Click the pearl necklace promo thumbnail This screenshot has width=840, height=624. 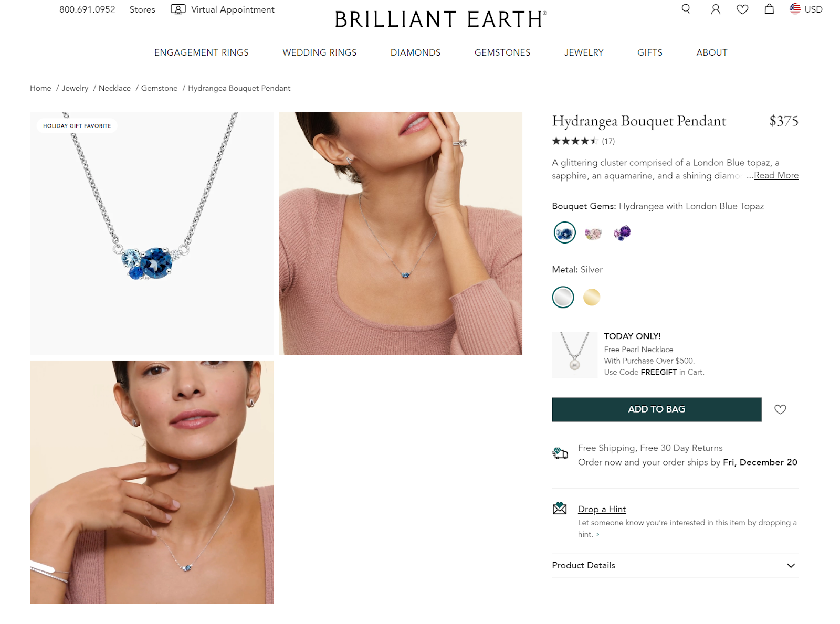point(574,355)
